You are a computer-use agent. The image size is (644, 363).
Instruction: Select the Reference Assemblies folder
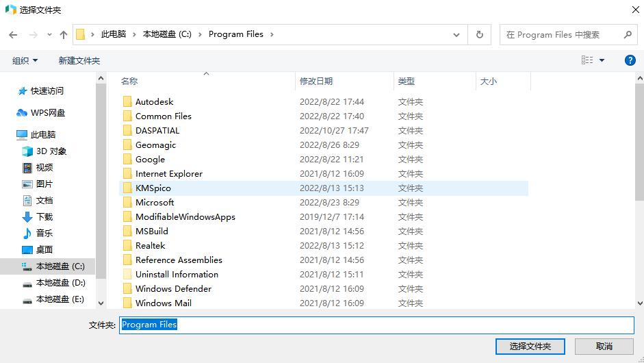(x=179, y=260)
